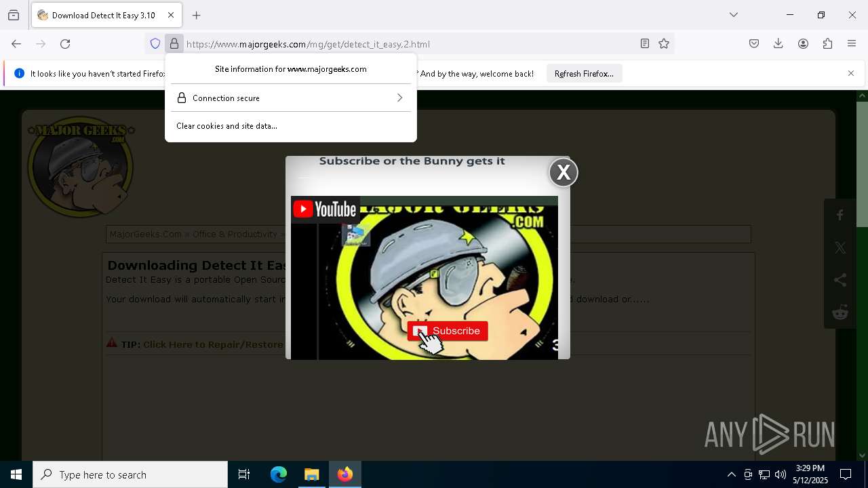Click the generic share sidebar icon

coord(840,280)
